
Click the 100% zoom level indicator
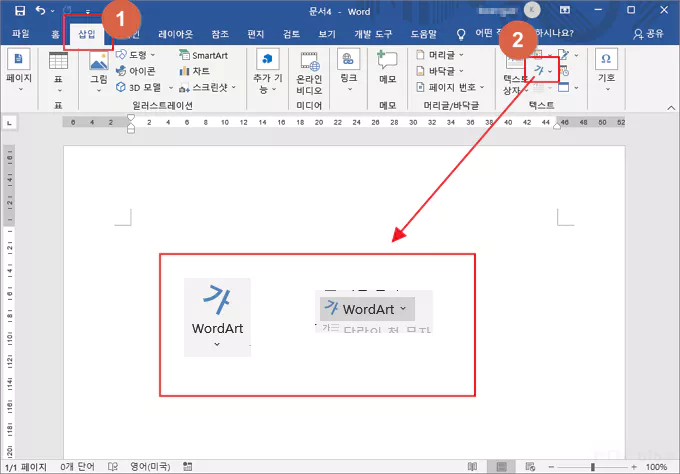point(656,467)
